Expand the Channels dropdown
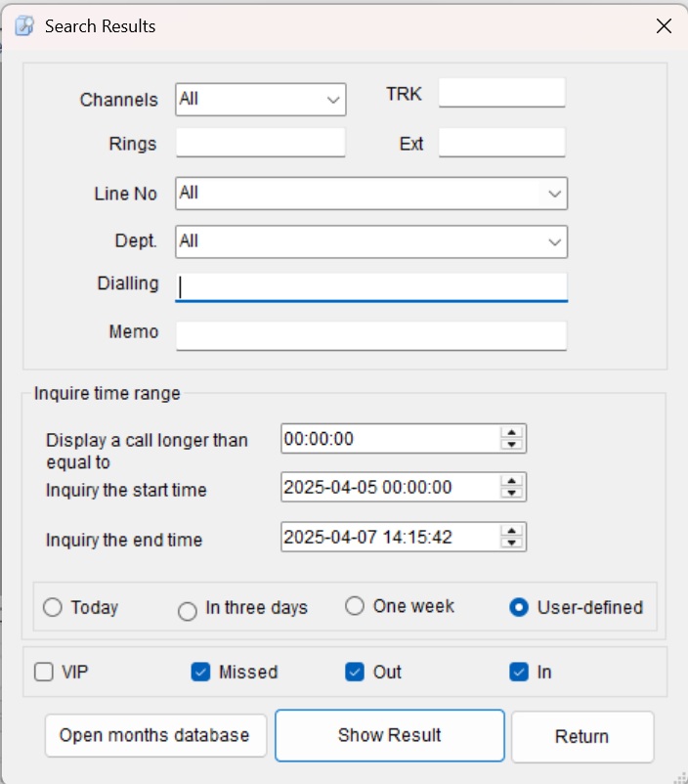Screen dimensions: 688x784 [333, 99]
